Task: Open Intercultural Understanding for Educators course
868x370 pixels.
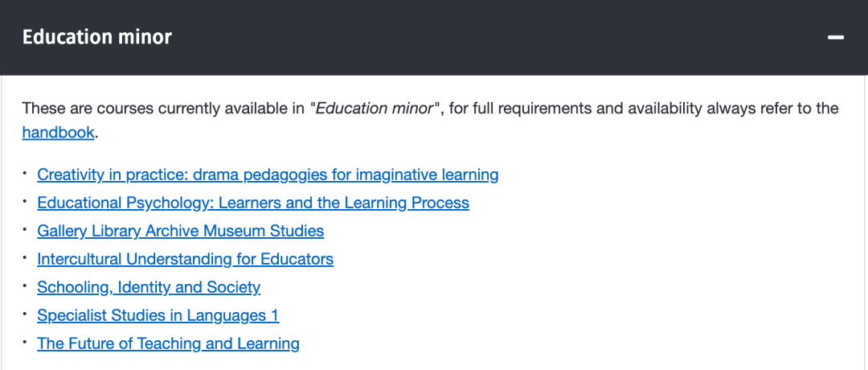Action: (x=185, y=259)
